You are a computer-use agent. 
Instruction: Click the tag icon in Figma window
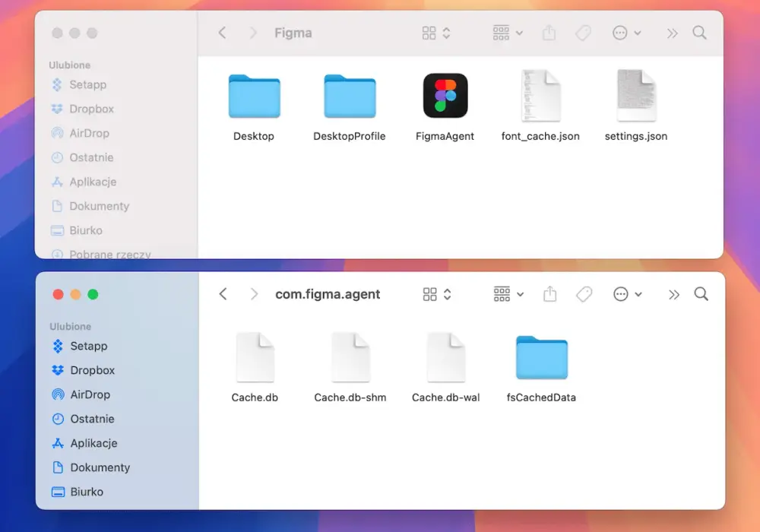583,33
